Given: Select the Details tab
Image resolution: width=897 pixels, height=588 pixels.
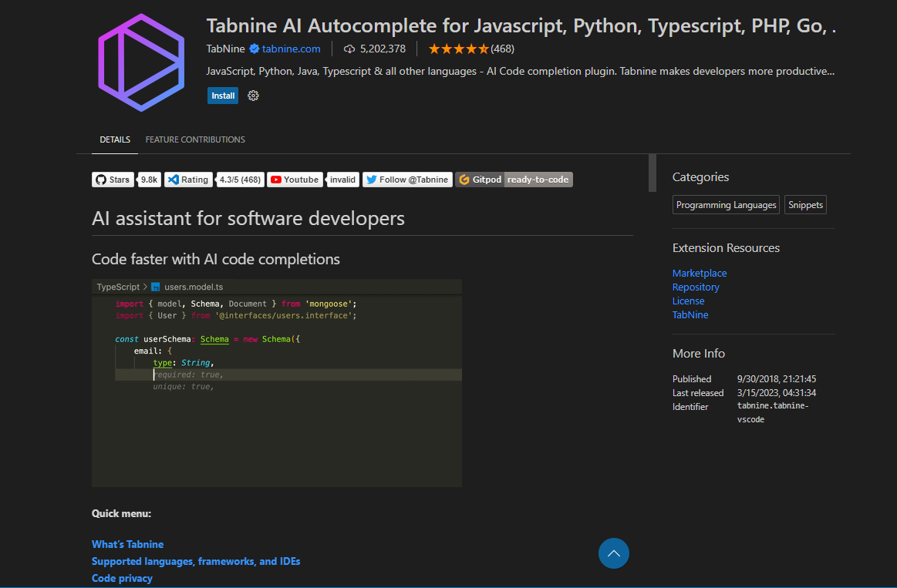Looking at the screenshot, I should tap(115, 139).
